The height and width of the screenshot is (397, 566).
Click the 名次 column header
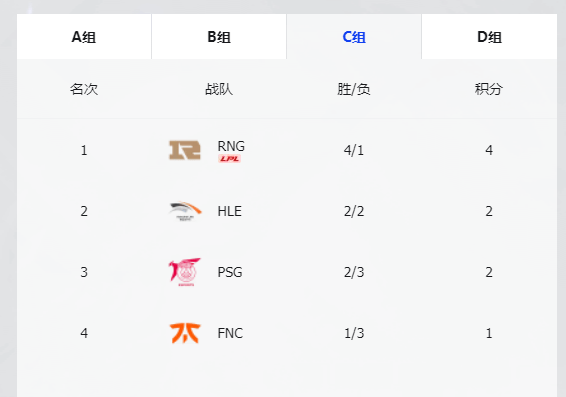84,89
